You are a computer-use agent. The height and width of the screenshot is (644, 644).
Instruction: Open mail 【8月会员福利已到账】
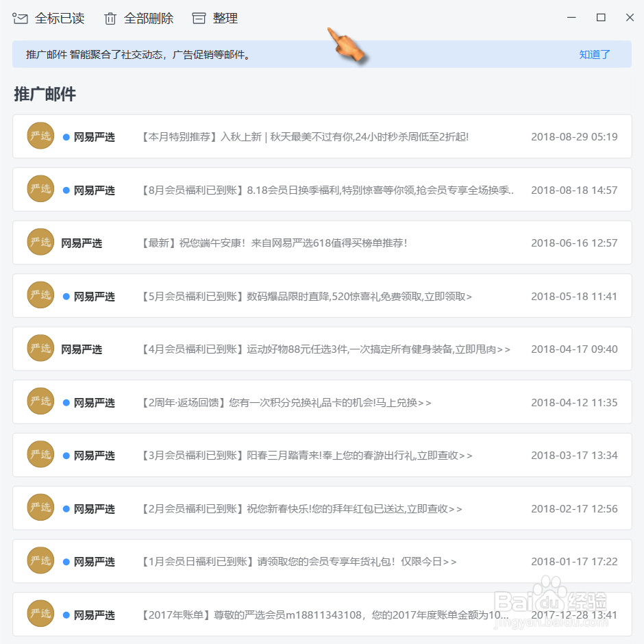click(x=322, y=189)
